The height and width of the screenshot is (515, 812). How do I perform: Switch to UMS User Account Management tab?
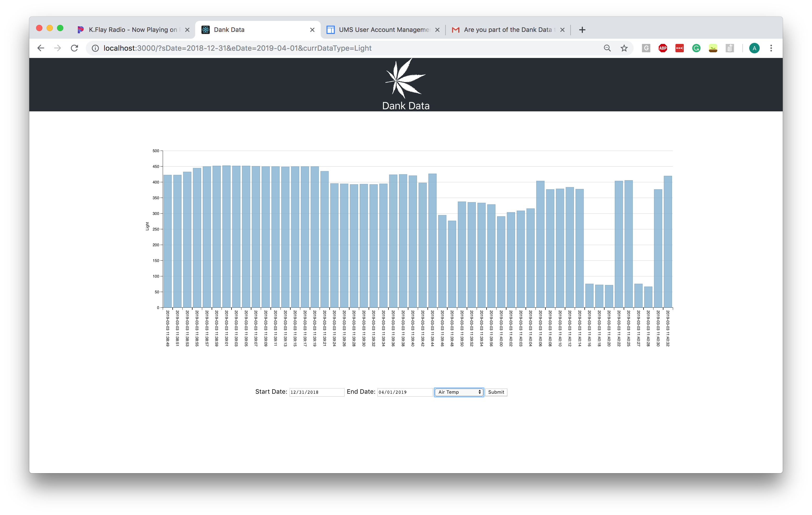click(384, 30)
